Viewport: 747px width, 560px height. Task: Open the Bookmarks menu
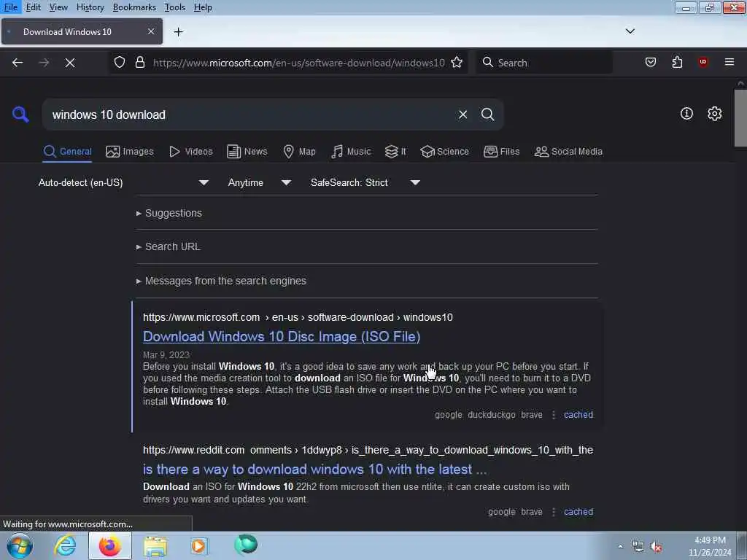point(134,7)
